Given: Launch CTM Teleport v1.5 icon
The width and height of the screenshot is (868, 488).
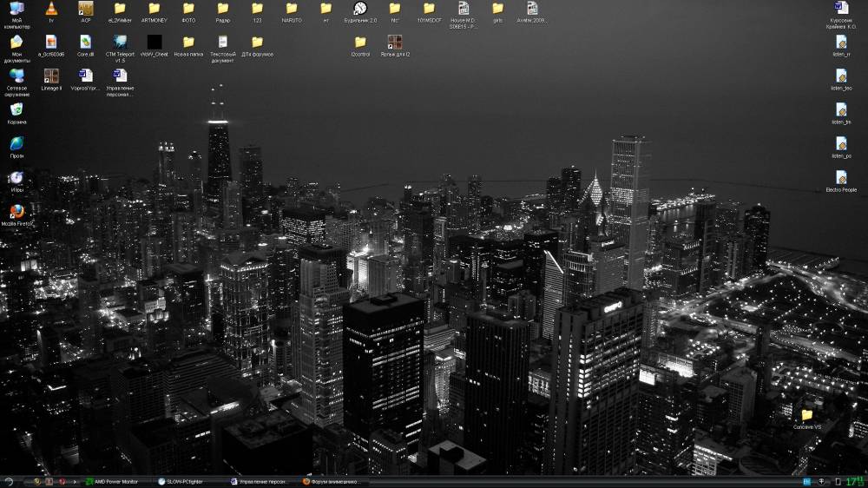Looking at the screenshot, I should 120,42.
